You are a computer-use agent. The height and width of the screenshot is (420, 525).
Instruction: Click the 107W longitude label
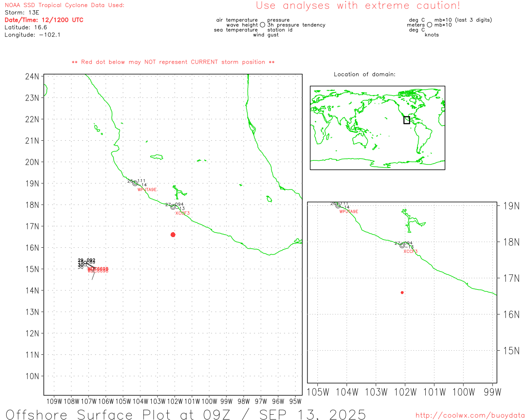pyautogui.click(x=89, y=402)
